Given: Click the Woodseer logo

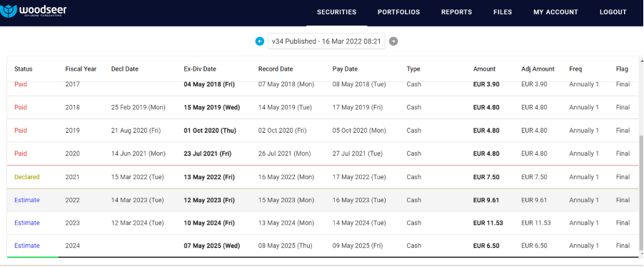Looking at the screenshot, I should click(x=34, y=11).
